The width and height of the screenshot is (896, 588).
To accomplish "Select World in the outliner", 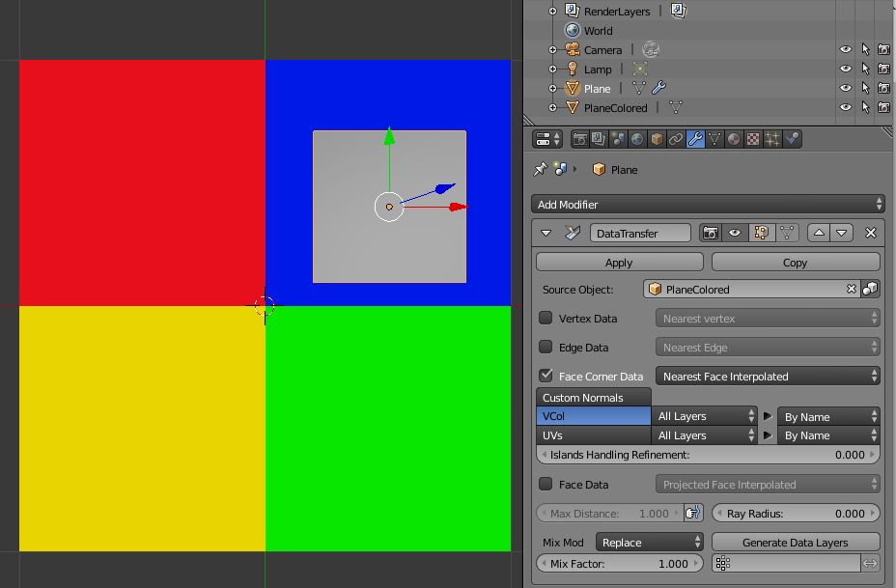I will click(598, 30).
